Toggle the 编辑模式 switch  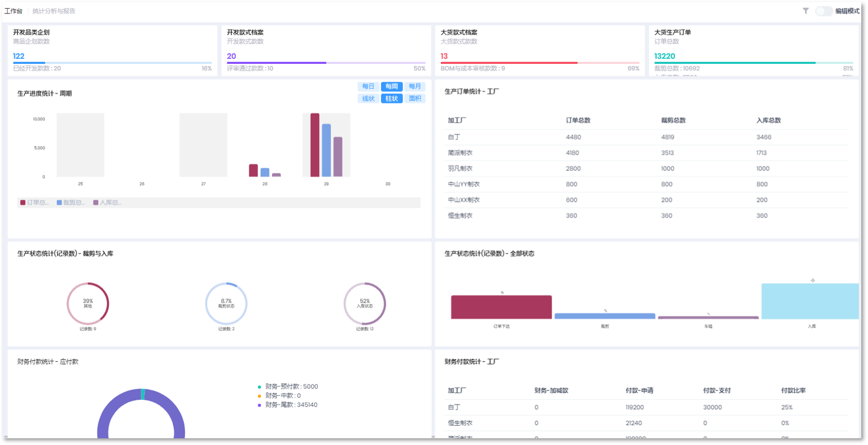coord(823,11)
